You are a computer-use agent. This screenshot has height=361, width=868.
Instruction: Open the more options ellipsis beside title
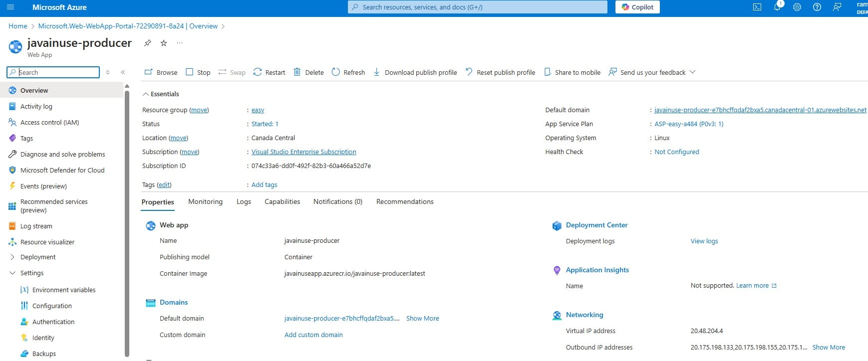[180, 43]
